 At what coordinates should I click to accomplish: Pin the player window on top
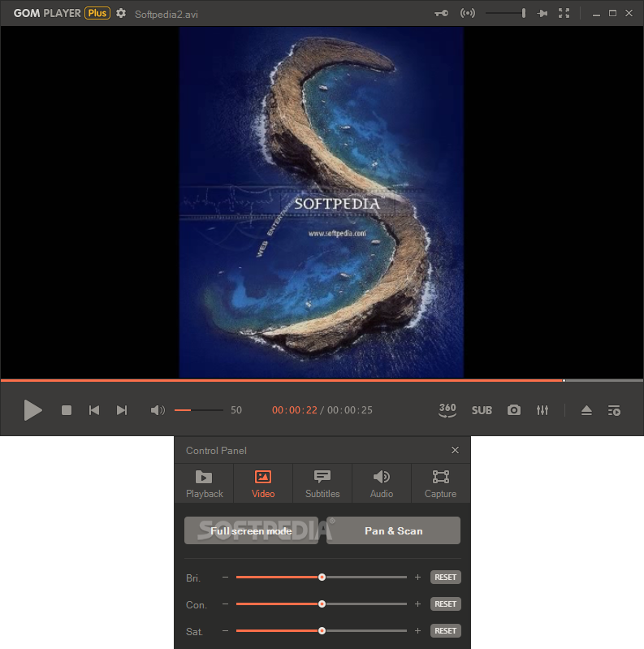point(542,13)
